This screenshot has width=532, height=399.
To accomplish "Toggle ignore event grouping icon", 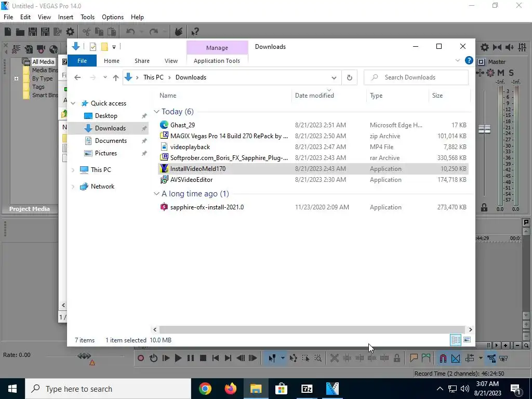I will pos(503,358).
